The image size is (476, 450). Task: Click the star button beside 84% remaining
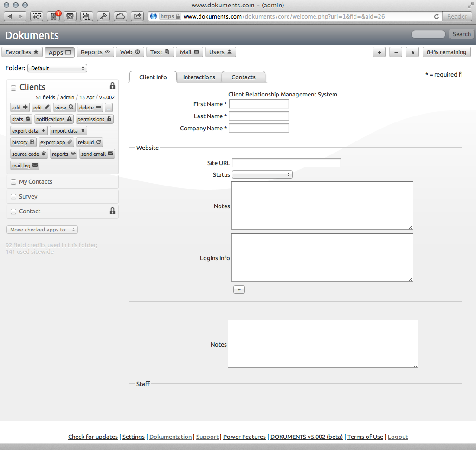pyautogui.click(x=412, y=52)
